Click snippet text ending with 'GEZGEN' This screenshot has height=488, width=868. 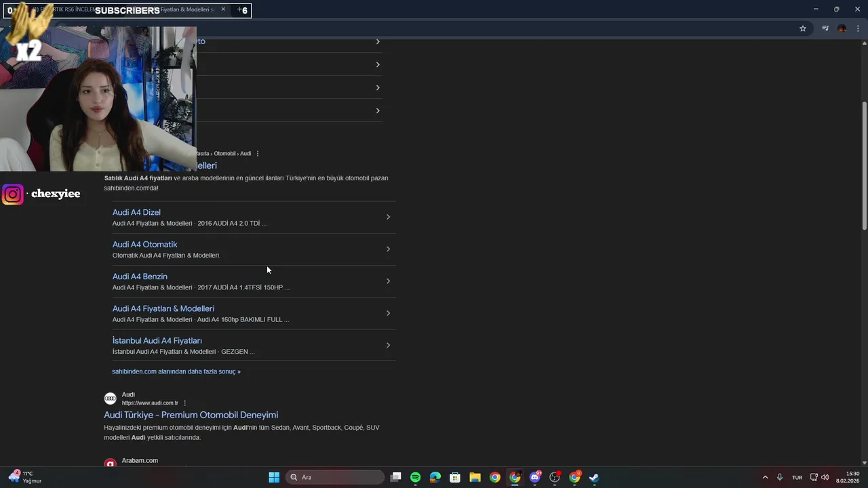[x=183, y=352]
